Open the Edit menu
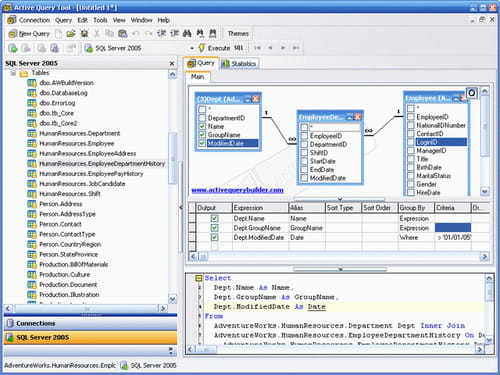Image resolution: width=500 pixels, height=375 pixels. click(x=83, y=20)
